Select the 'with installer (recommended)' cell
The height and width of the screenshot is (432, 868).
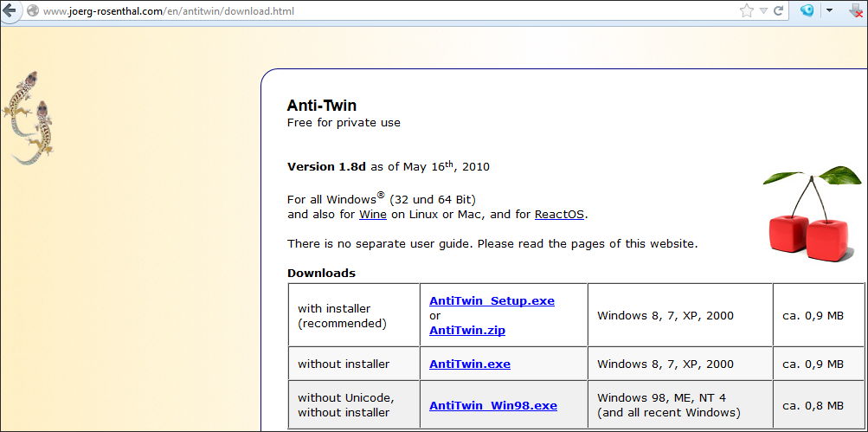[354, 314]
